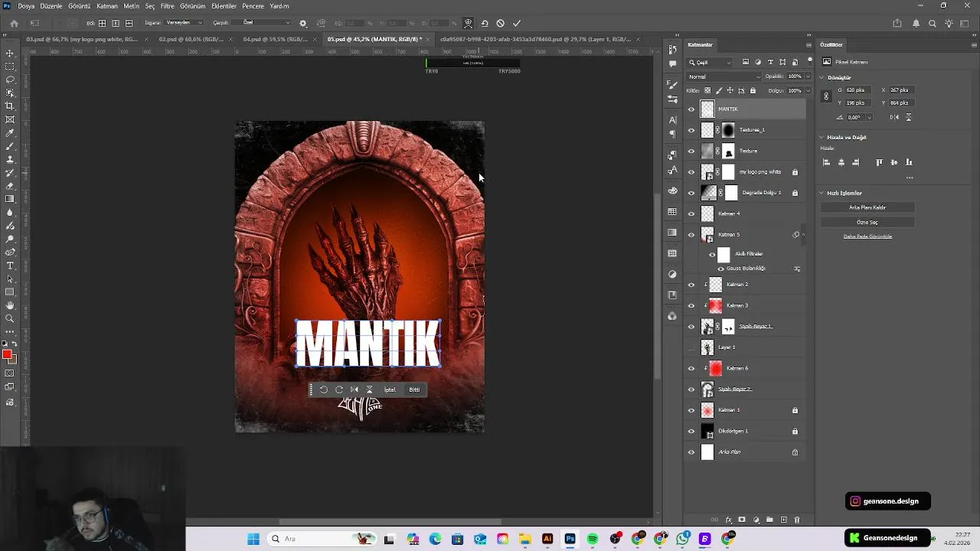Hide the Katman 4 layer
980x551 pixels.
click(x=691, y=214)
